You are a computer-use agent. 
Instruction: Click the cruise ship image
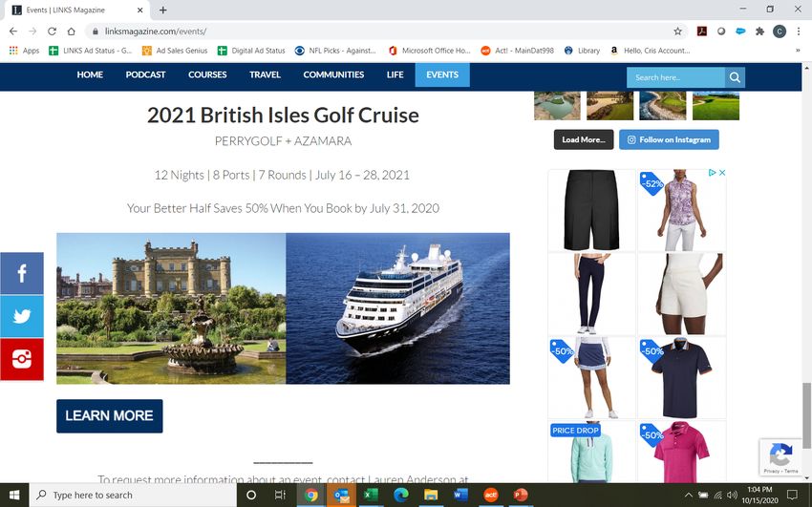(397, 308)
